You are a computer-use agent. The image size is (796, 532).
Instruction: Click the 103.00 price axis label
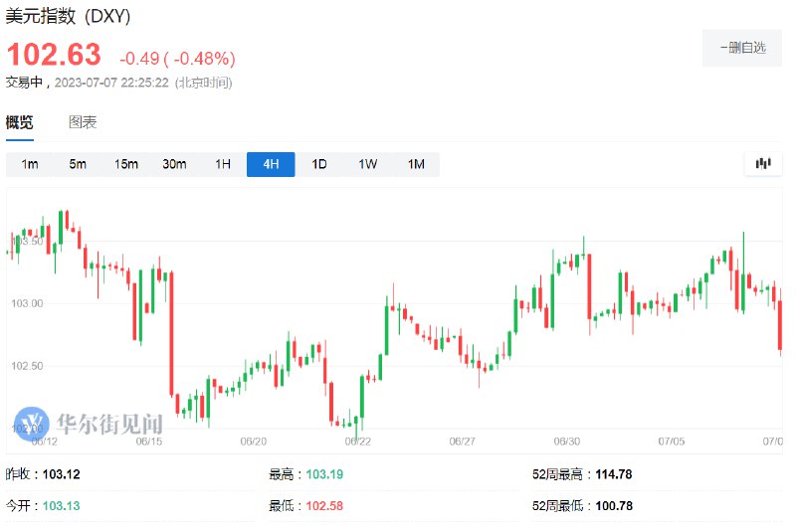click(x=27, y=303)
